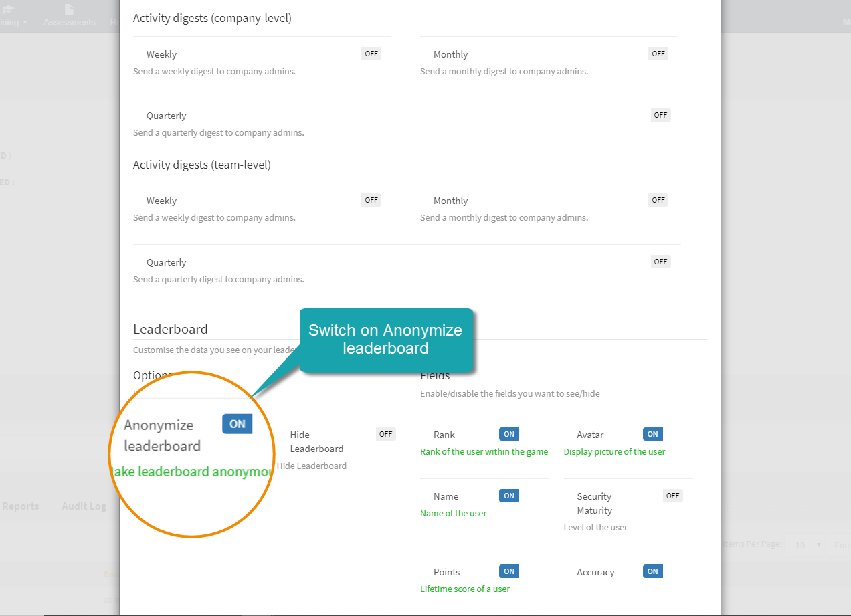Viewport: 851px width, 616px height.
Task: Enable the Security Maturity field toggle
Action: [672, 496]
